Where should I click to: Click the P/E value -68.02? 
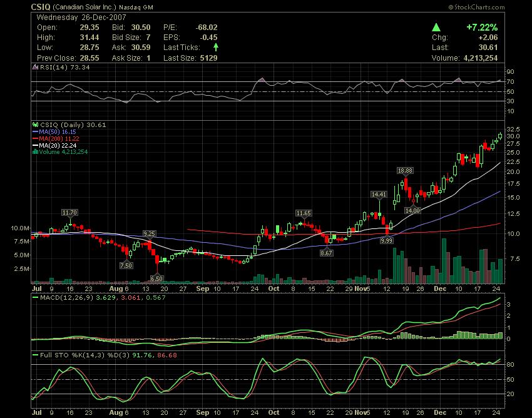(207, 28)
